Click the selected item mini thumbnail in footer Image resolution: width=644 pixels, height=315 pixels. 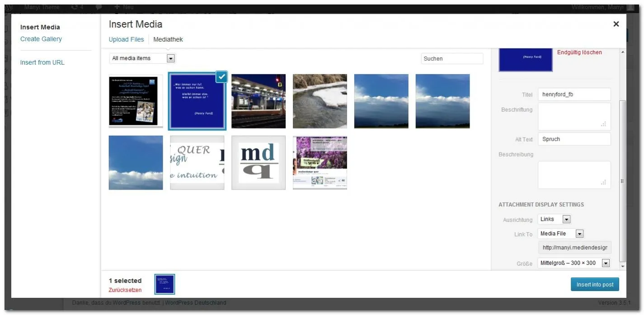[x=165, y=284]
